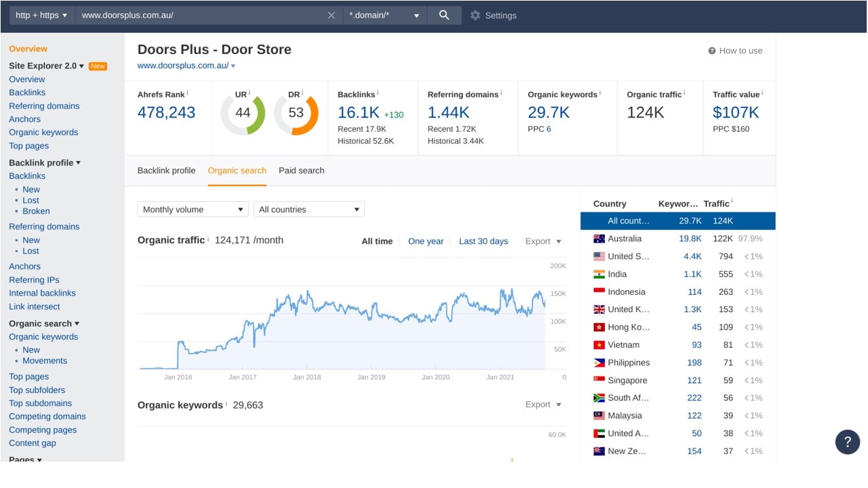Click the Vietnam flag icon
Screen dimensions: 868x488
click(x=599, y=345)
